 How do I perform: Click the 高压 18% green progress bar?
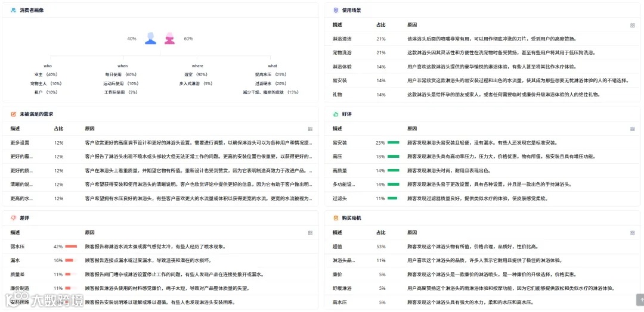pyautogui.click(x=394, y=156)
